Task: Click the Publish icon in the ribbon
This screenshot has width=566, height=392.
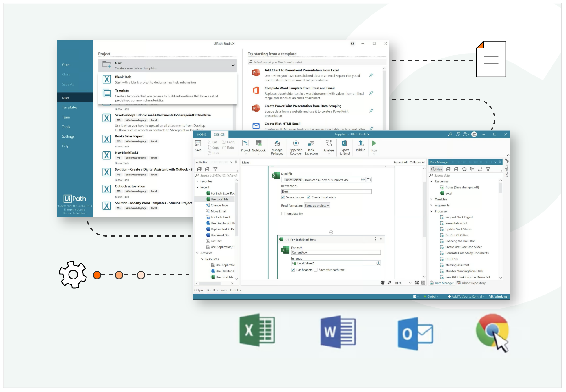Action: [361, 143]
